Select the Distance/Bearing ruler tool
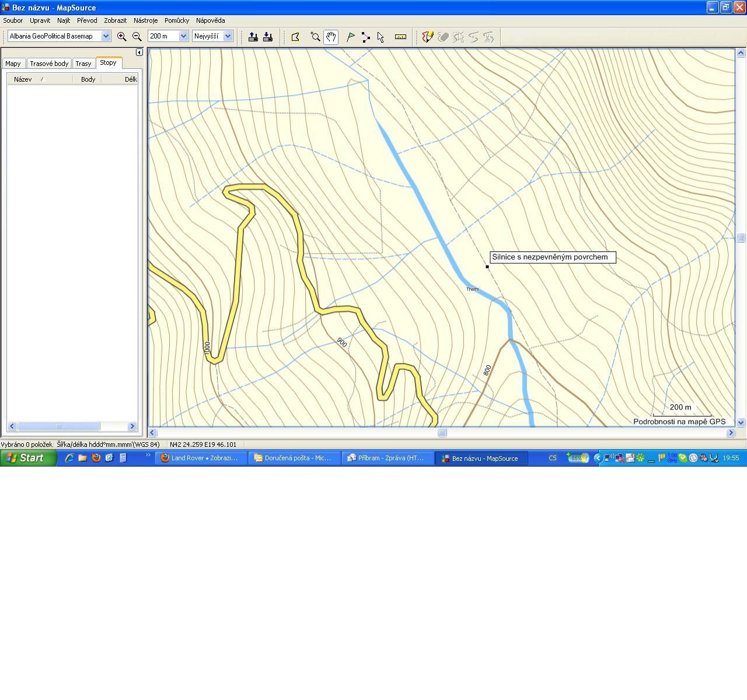Image resolution: width=747 pixels, height=700 pixels. (x=400, y=37)
